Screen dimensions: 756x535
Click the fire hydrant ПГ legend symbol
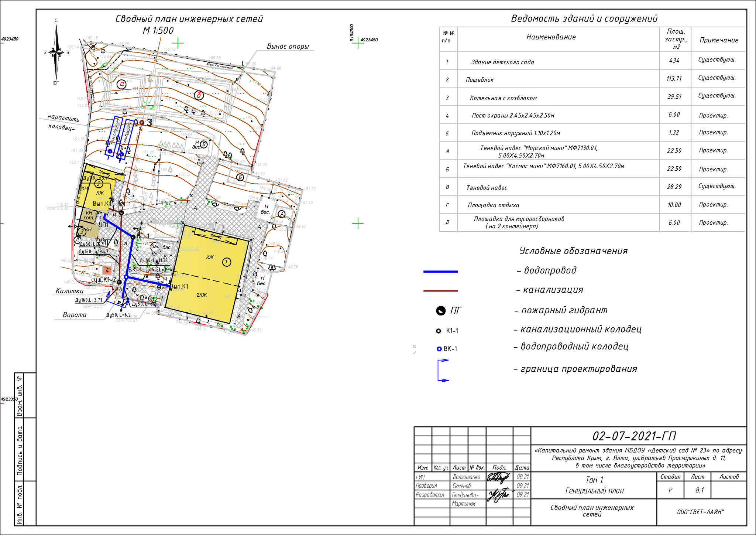click(x=441, y=311)
